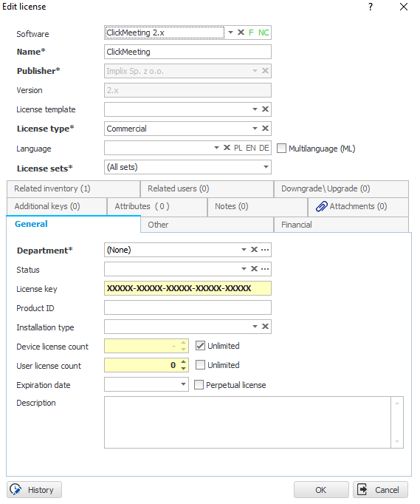The width and height of the screenshot is (420, 504).
Task: Increase User license count spinner up
Action: pyautogui.click(x=183, y=361)
